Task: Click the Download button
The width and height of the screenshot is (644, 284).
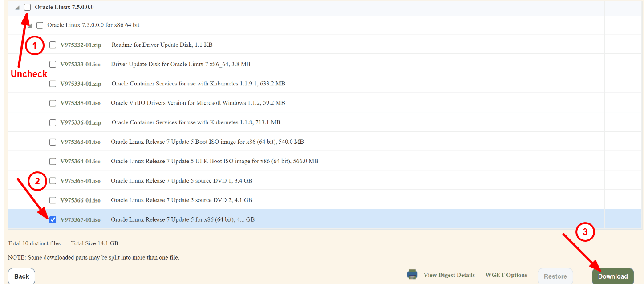Action: pos(613,276)
